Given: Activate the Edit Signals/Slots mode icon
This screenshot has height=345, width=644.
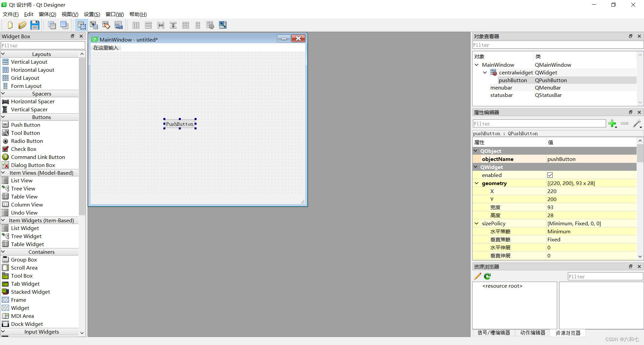Looking at the screenshot, I should (94, 25).
